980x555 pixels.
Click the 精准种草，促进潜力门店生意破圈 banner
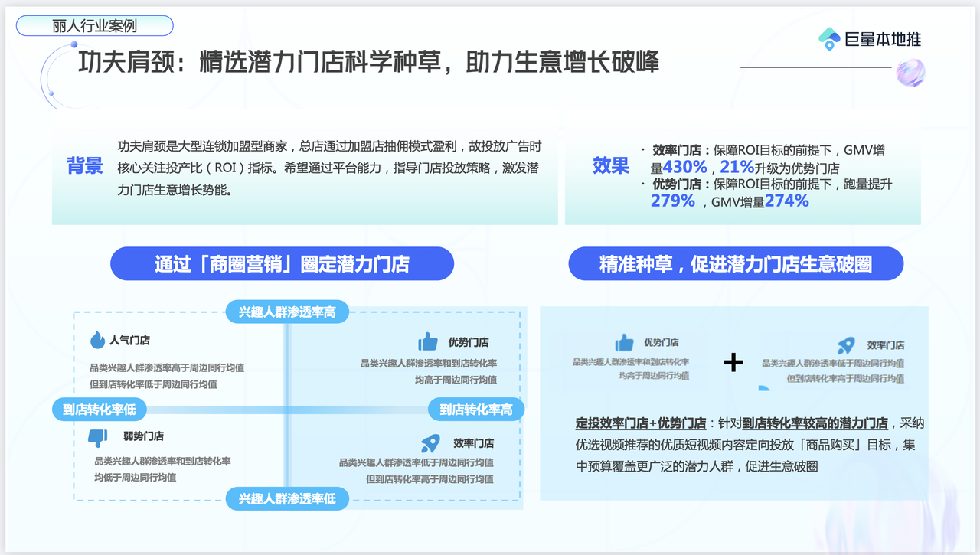[x=735, y=264]
